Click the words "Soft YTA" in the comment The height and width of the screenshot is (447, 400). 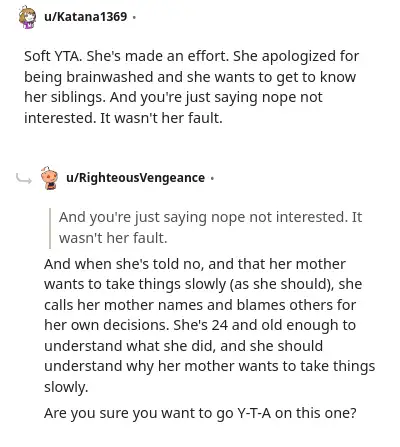tap(53, 56)
